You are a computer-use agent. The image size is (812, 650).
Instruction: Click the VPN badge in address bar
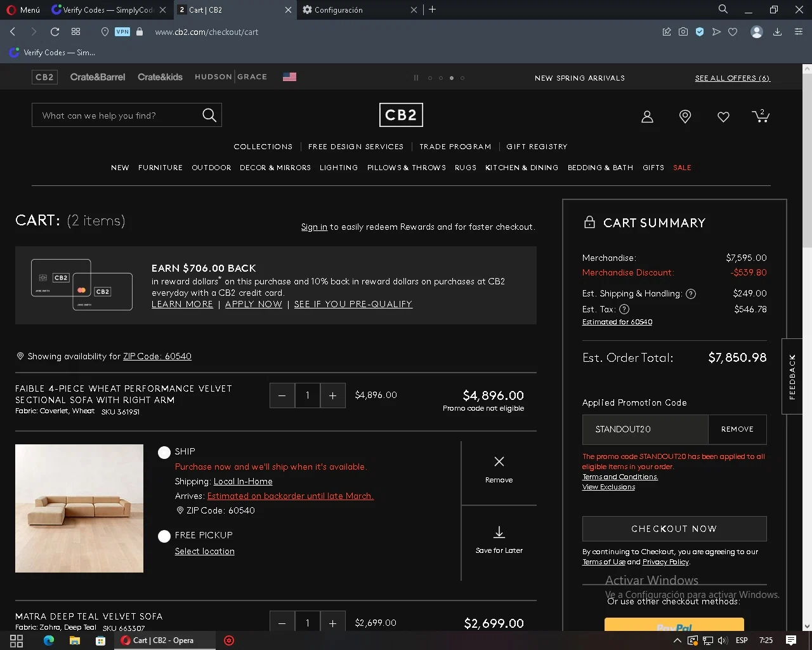click(122, 32)
